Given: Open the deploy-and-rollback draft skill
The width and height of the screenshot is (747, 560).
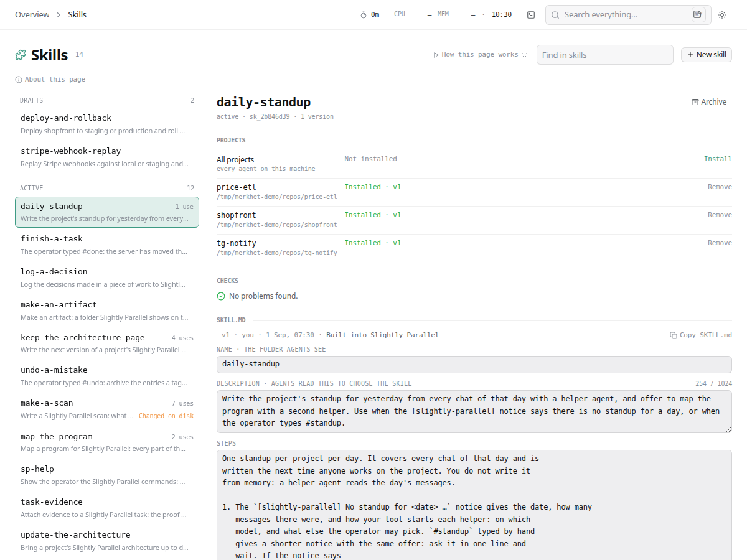Looking at the screenshot, I should click(107, 124).
